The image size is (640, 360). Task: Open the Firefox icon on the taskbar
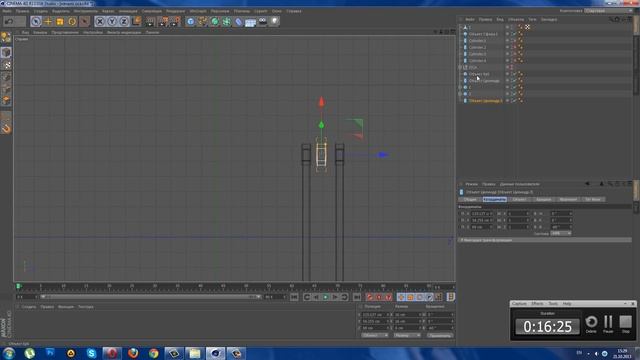pos(133,353)
